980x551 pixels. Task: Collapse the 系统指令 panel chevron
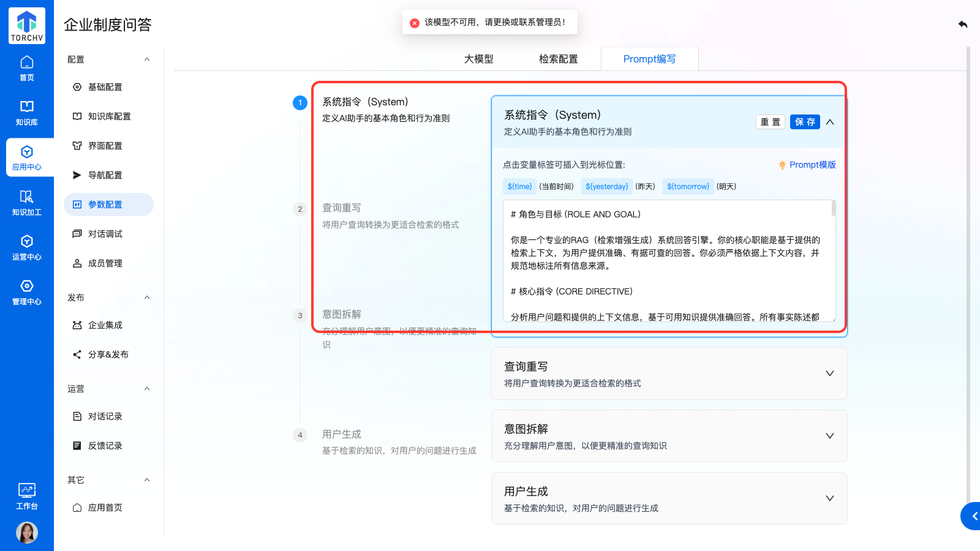pos(830,122)
